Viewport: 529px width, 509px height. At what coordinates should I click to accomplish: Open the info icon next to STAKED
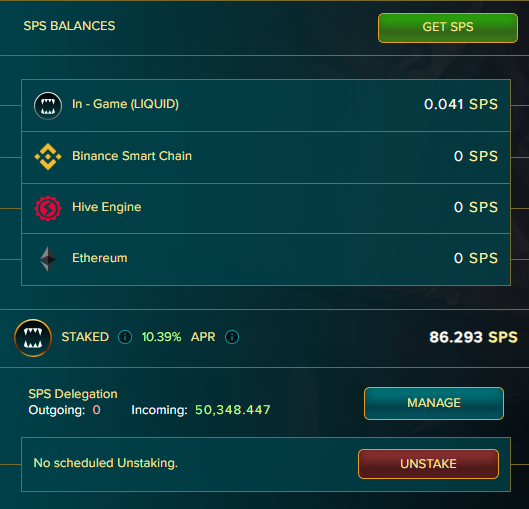125,337
